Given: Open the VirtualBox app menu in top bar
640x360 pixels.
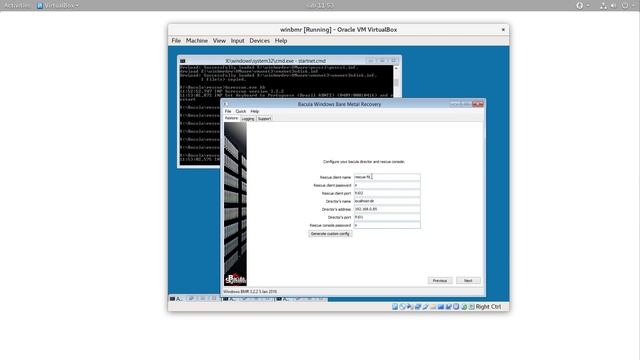Looking at the screenshot, I should 58,5.
